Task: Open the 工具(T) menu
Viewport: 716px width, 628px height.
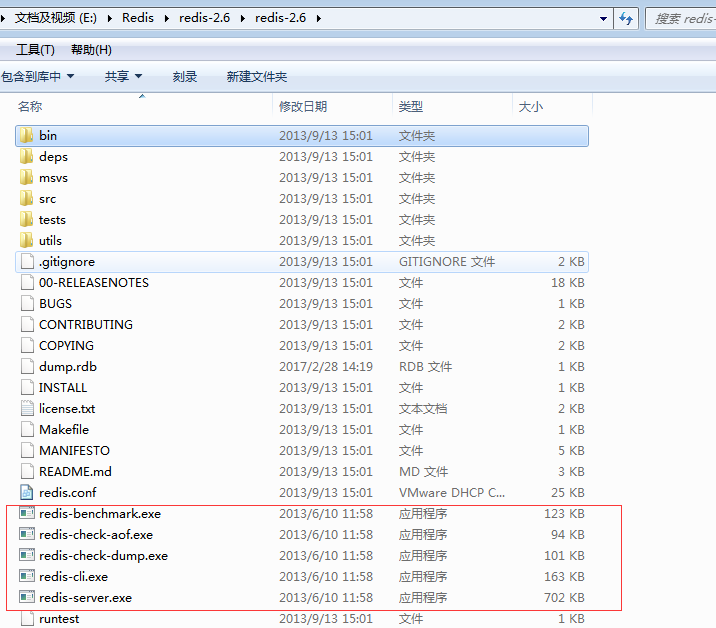Action: click(x=35, y=49)
